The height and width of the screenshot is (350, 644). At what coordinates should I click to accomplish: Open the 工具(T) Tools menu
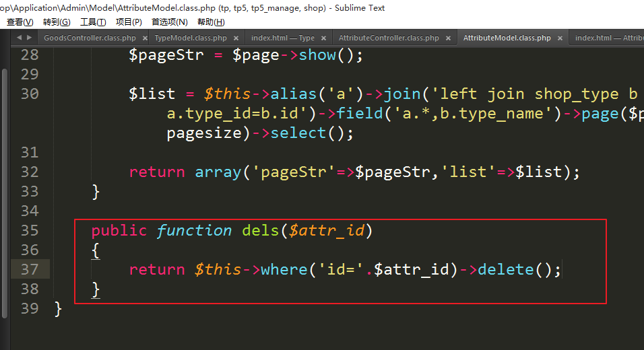pyautogui.click(x=93, y=22)
